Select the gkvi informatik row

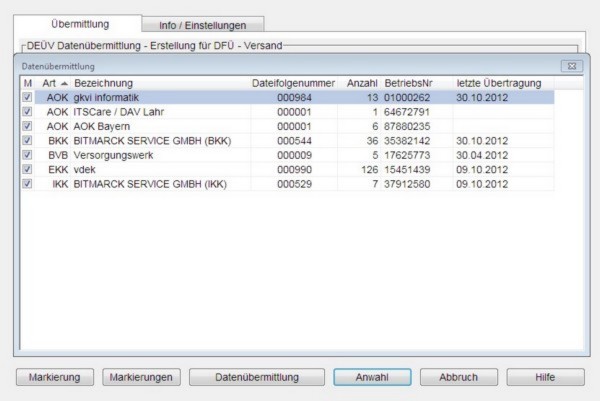coord(287,98)
